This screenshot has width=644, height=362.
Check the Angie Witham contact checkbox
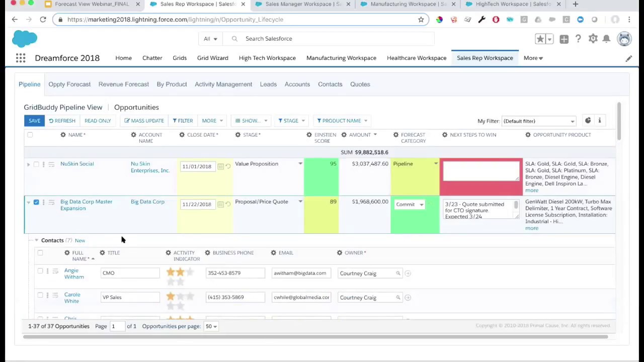click(x=40, y=271)
